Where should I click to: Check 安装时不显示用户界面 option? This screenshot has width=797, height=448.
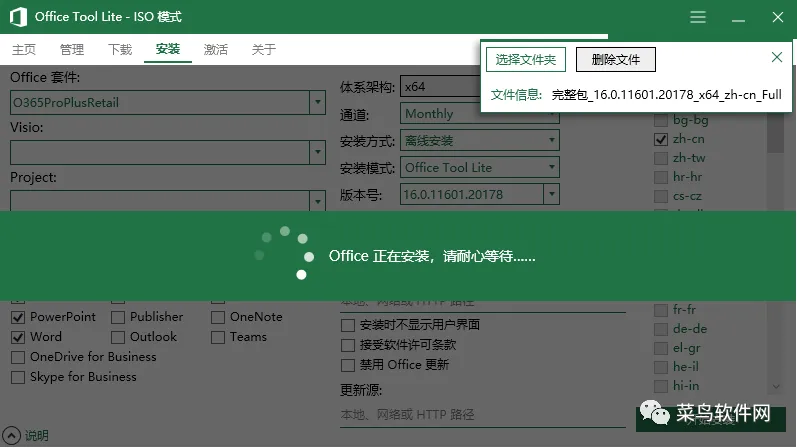pyautogui.click(x=348, y=325)
